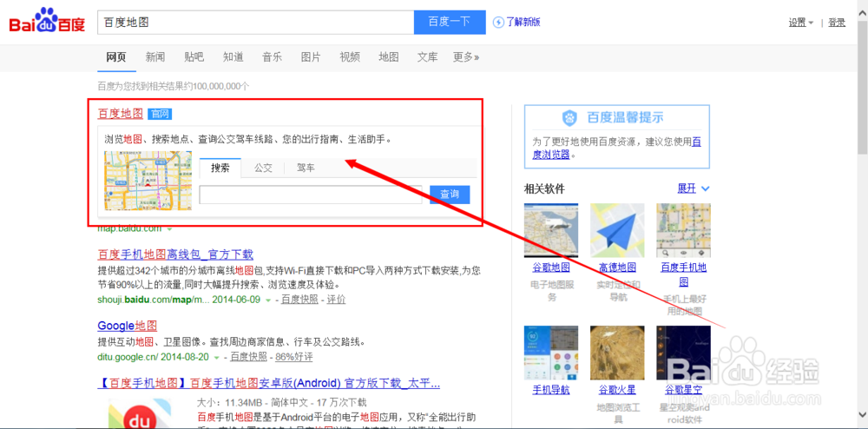
Task: Switch to the 音乐 tab
Action: 272,56
